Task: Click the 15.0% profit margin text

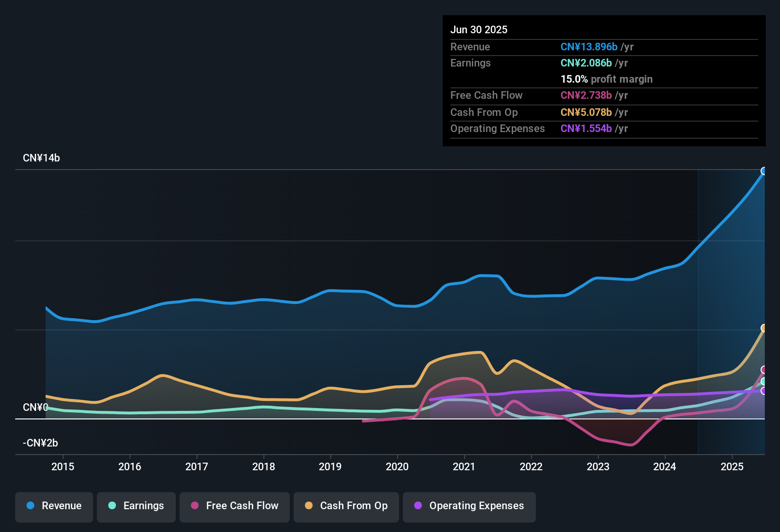Action: (x=606, y=79)
